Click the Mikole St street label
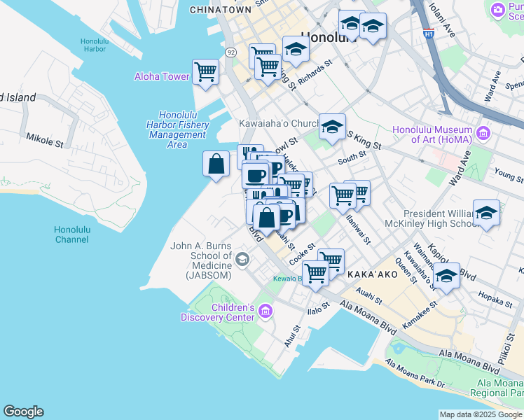 [x=45, y=140]
